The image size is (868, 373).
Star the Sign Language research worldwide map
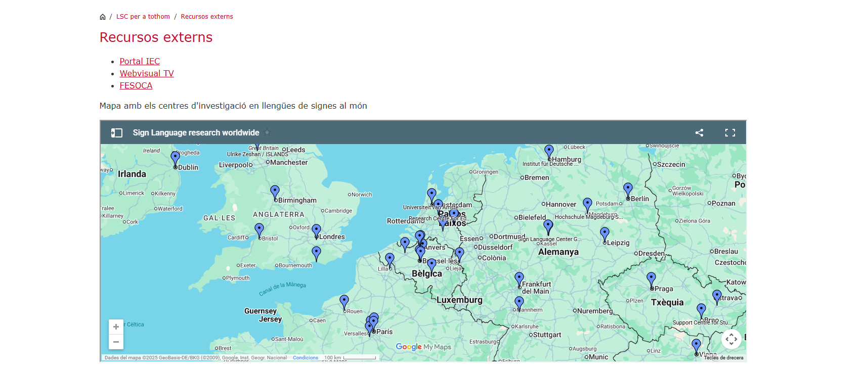(268, 132)
